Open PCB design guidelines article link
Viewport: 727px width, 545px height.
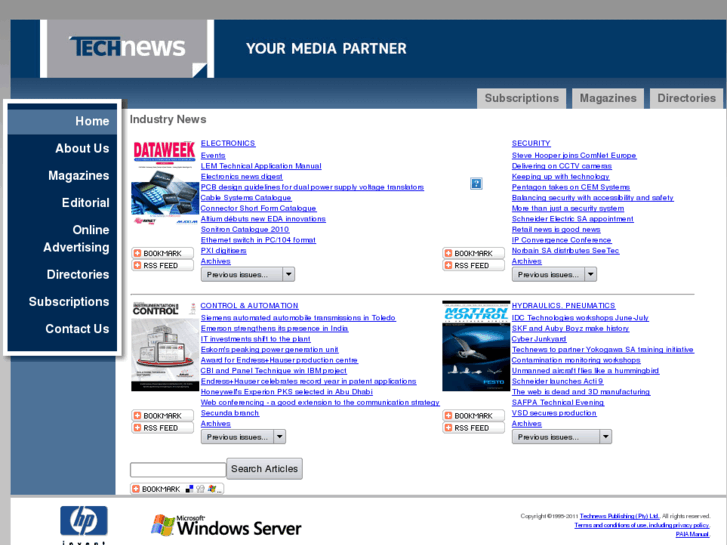coord(312,187)
